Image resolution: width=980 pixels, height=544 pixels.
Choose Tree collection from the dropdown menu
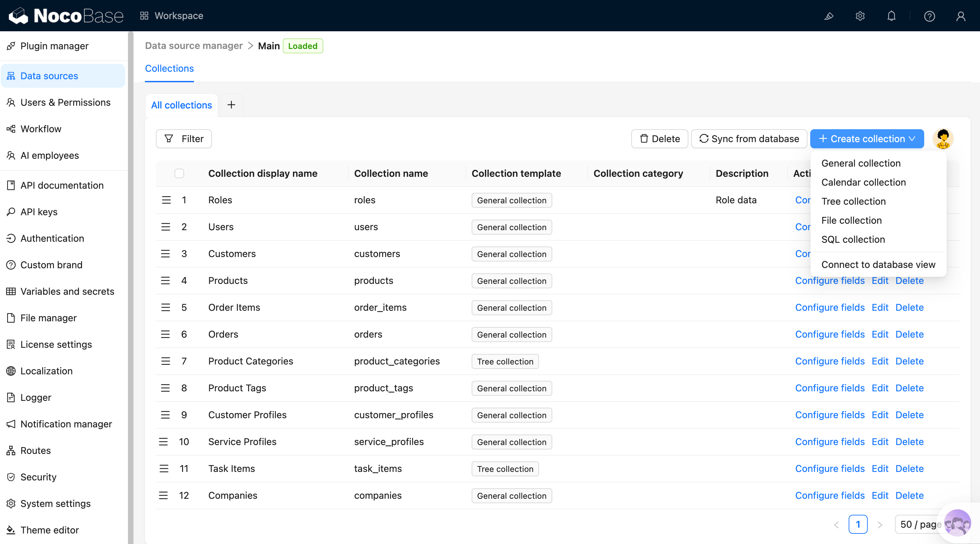coord(853,201)
